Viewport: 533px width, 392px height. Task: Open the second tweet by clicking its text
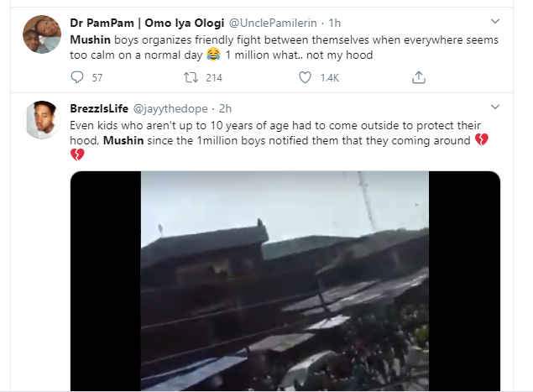(252, 124)
